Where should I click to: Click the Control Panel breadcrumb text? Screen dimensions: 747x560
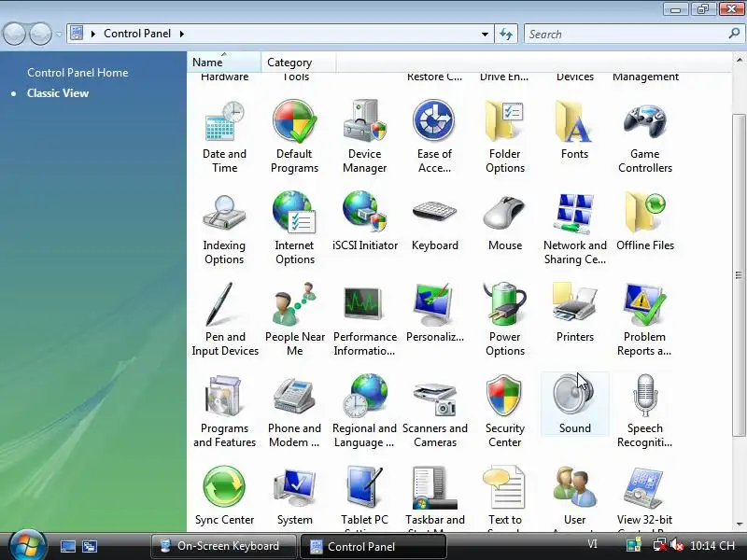pos(137,34)
